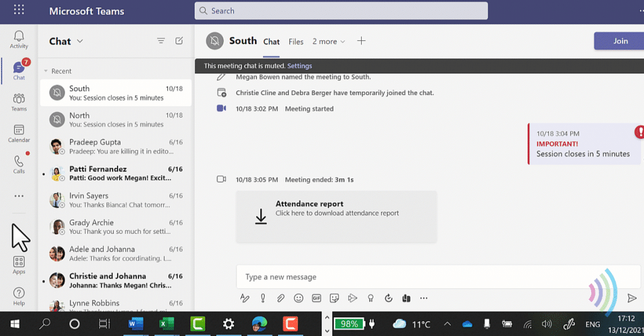This screenshot has height=336, width=644.
Task: Open the Approvals loop icon
Action: [389, 298]
